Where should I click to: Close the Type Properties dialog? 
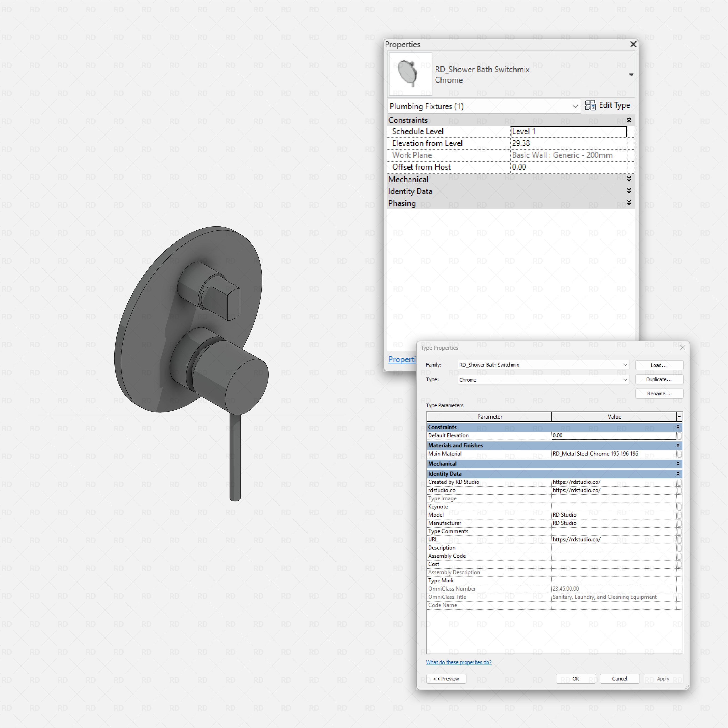[x=682, y=347]
